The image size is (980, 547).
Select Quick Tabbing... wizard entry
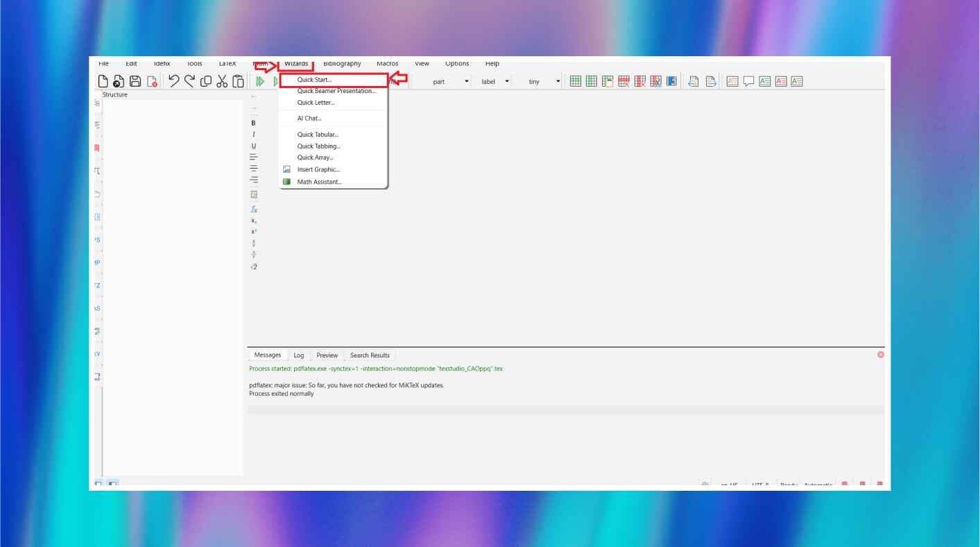(x=333, y=146)
